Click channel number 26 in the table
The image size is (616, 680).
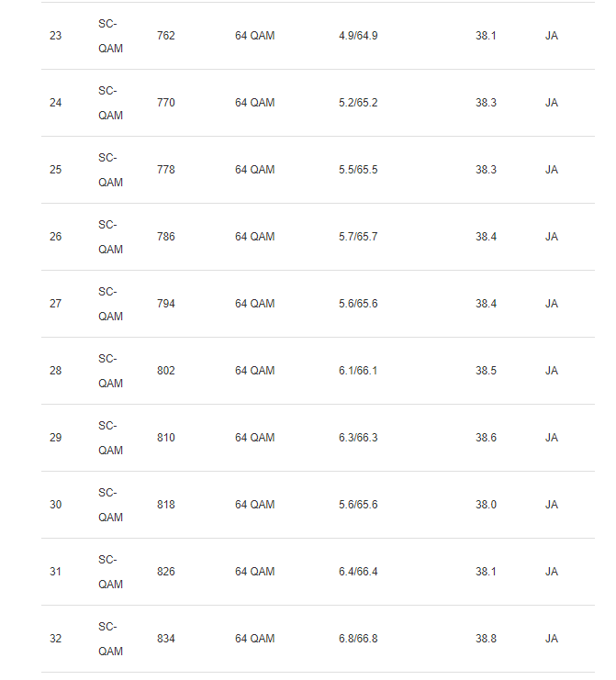55,237
